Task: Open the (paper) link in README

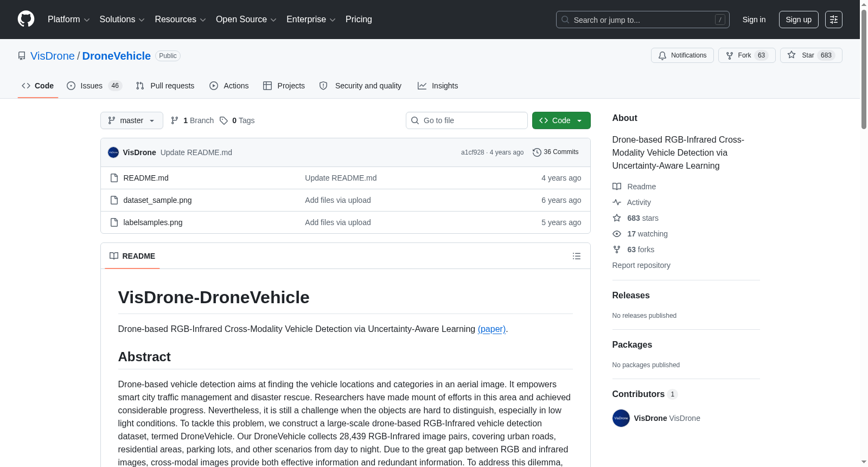Action: coord(492,329)
